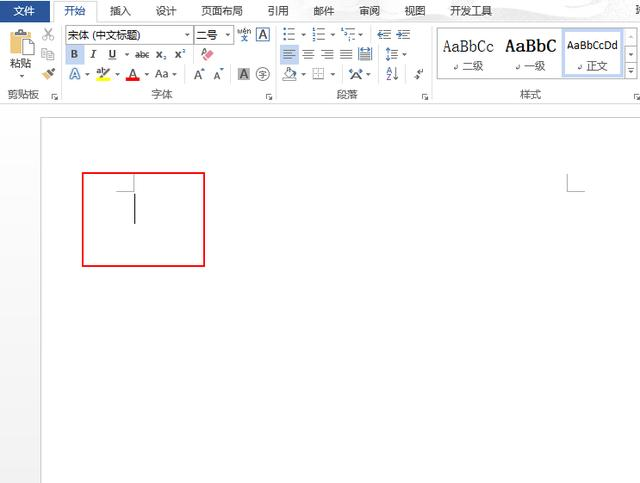The height and width of the screenshot is (483, 640).
Task: Apply the red font color swatch
Action: pyautogui.click(x=132, y=74)
